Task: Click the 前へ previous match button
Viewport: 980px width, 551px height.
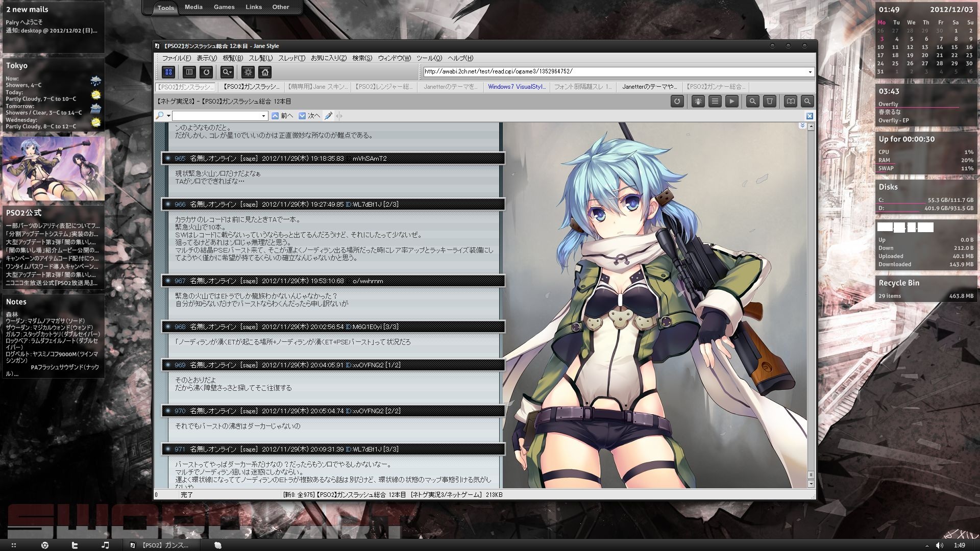Action: [x=282, y=116]
